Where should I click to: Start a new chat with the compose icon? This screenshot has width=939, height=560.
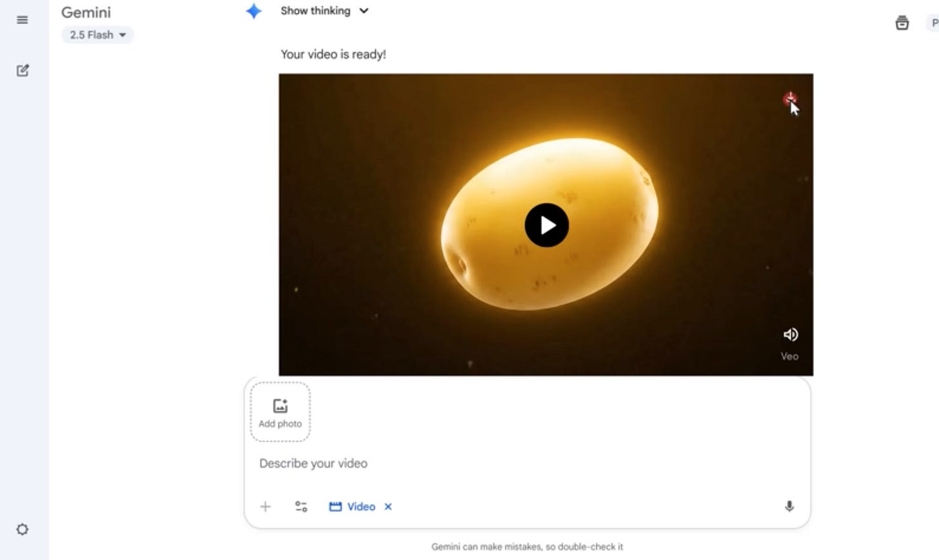point(23,70)
